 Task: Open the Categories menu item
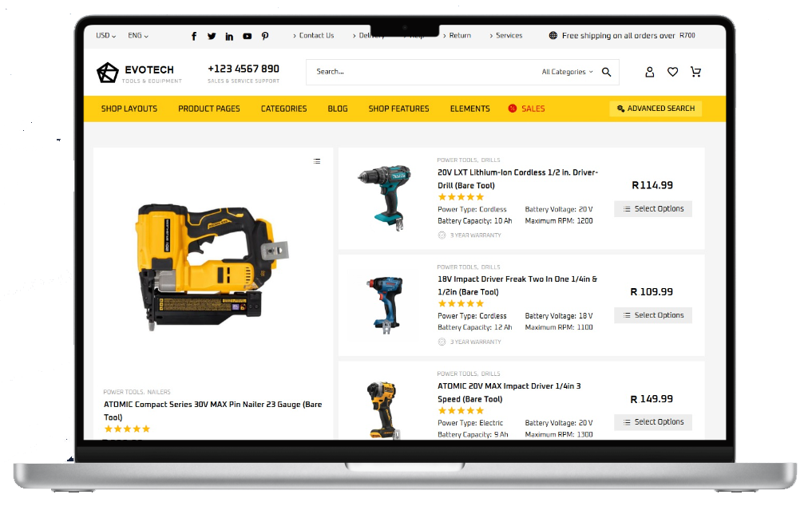tap(283, 109)
